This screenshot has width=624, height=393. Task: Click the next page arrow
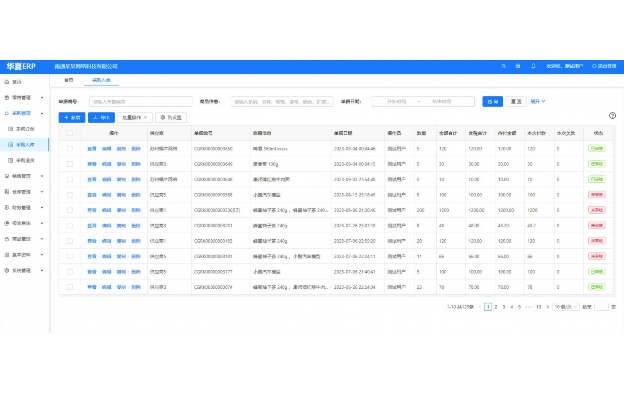pyautogui.click(x=548, y=307)
